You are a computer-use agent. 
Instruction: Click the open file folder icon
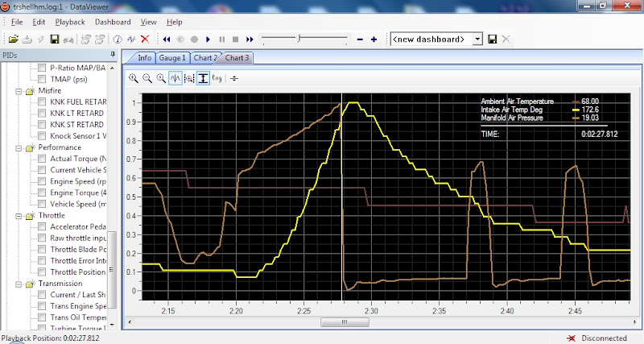(13, 39)
